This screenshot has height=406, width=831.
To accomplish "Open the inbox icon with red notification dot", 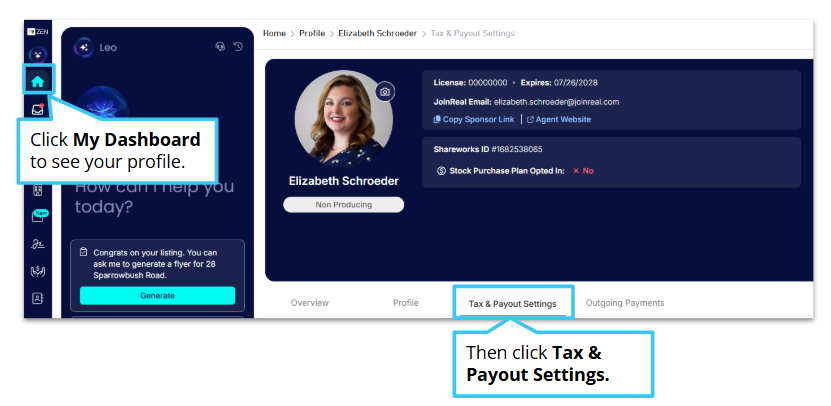I will point(38,110).
